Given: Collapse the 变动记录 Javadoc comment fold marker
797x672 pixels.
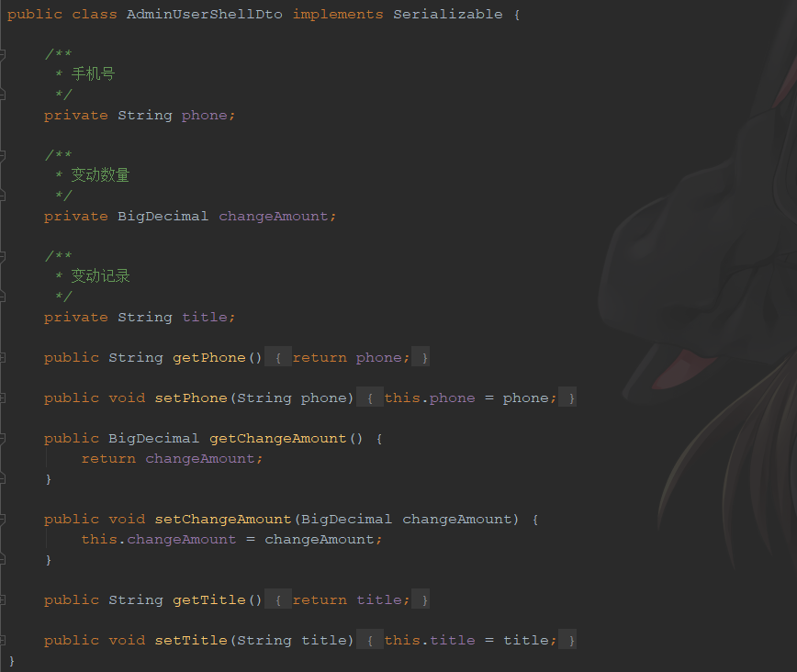Looking at the screenshot, I should tap(2, 256).
